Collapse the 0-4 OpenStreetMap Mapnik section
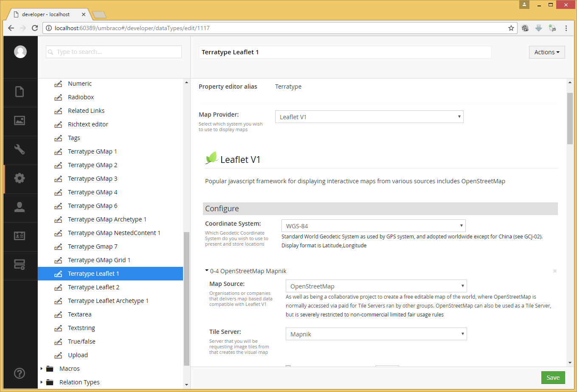 pos(207,271)
